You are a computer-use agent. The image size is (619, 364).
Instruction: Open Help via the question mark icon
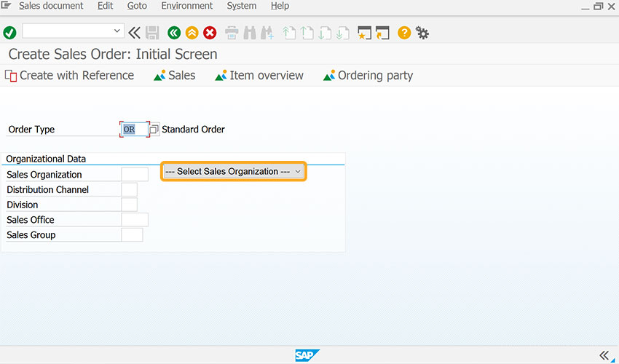404,33
